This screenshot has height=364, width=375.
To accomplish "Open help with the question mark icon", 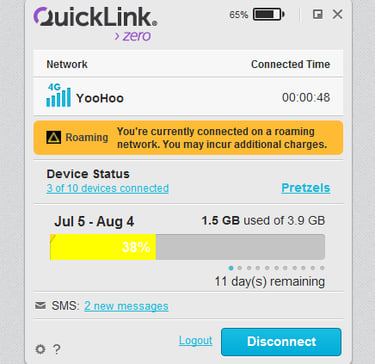I will click(x=57, y=349).
